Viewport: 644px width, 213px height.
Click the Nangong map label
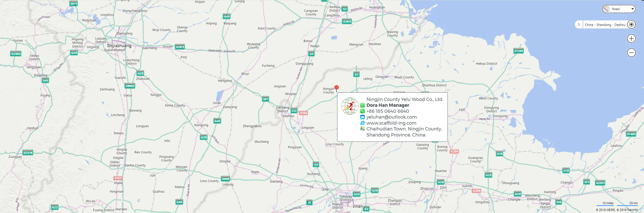[x=201, y=125]
